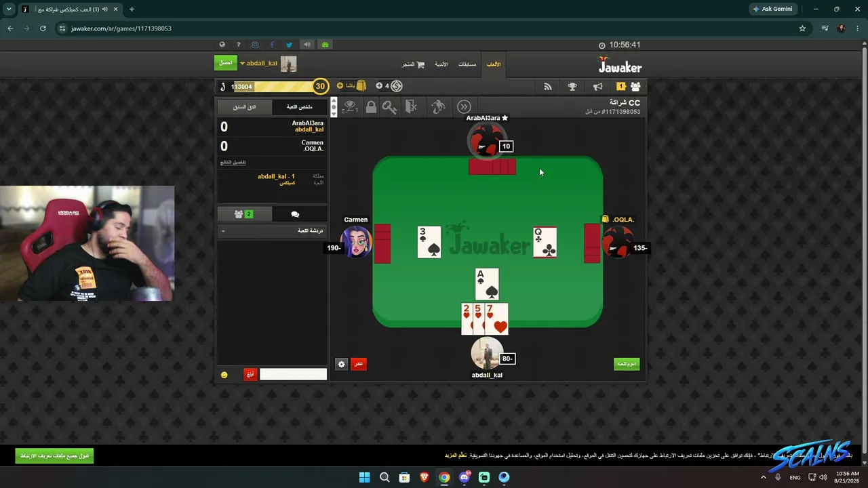Play the 5 of hearts card
Screen dimensions: 868x488
pos(478,319)
